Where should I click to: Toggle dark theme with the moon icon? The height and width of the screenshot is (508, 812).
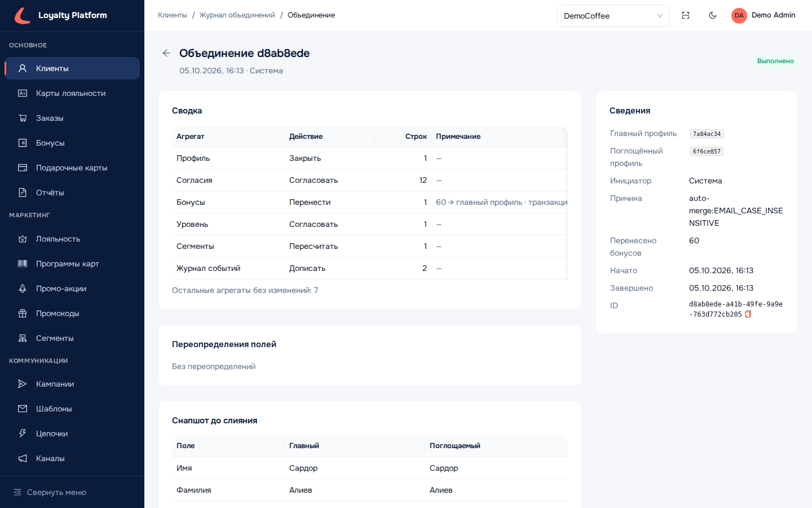pos(713,15)
